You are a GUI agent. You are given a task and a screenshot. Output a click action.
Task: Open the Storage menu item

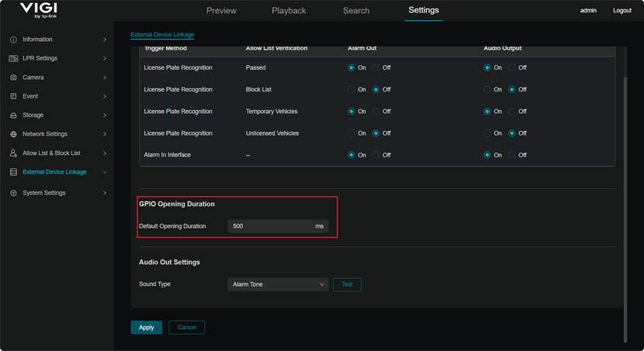click(x=33, y=115)
